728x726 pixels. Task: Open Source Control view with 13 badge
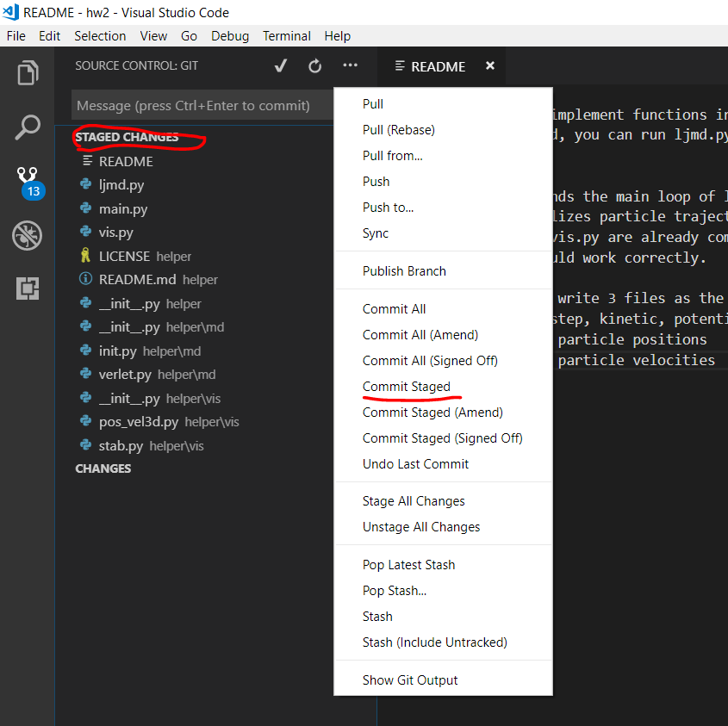(29, 183)
